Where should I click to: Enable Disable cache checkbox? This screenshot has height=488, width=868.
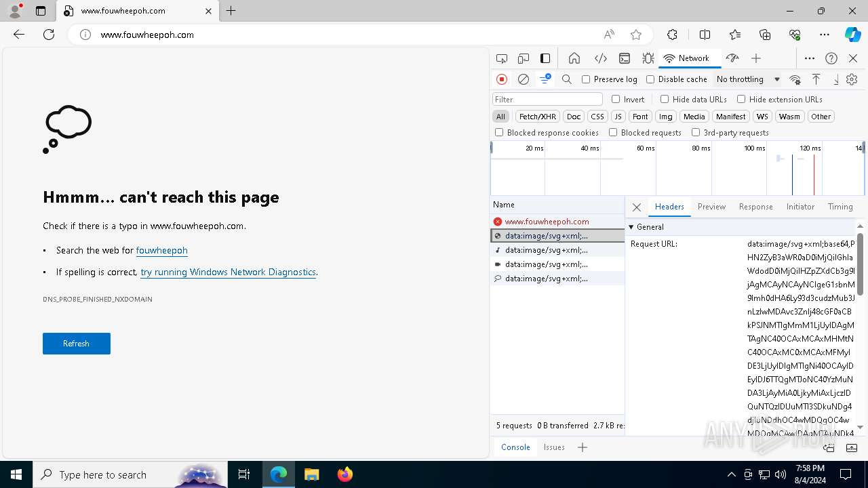tap(650, 79)
